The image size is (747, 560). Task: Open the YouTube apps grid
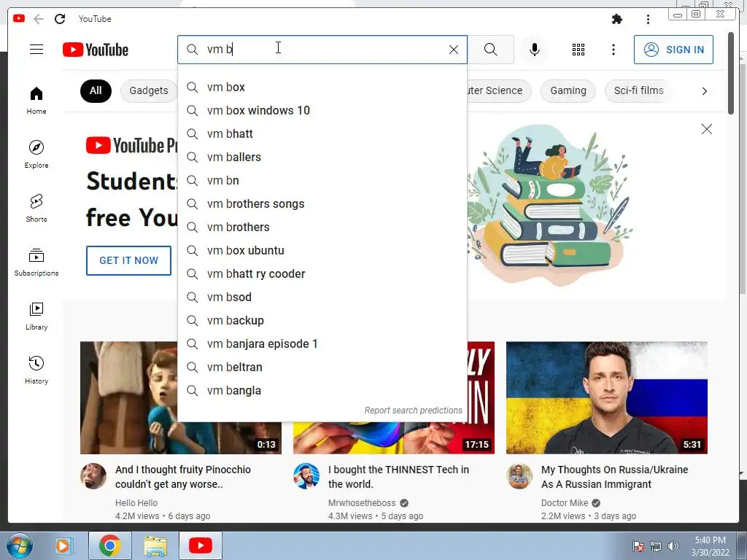point(578,50)
